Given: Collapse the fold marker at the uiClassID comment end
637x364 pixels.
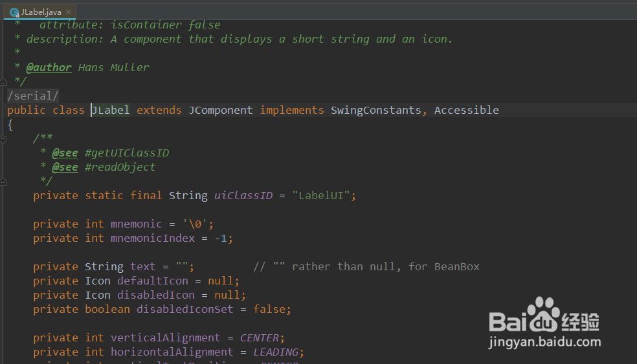Looking at the screenshot, I should pos(3,182).
